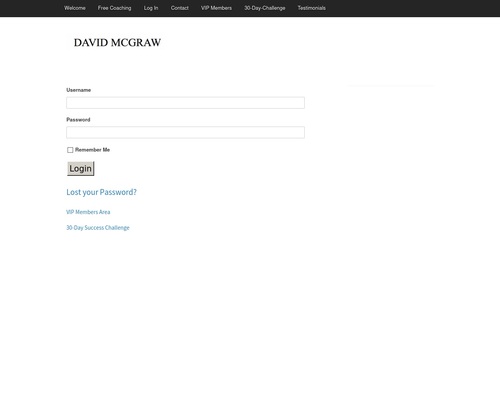Click the DAVID MCGRAW site title

[117, 43]
